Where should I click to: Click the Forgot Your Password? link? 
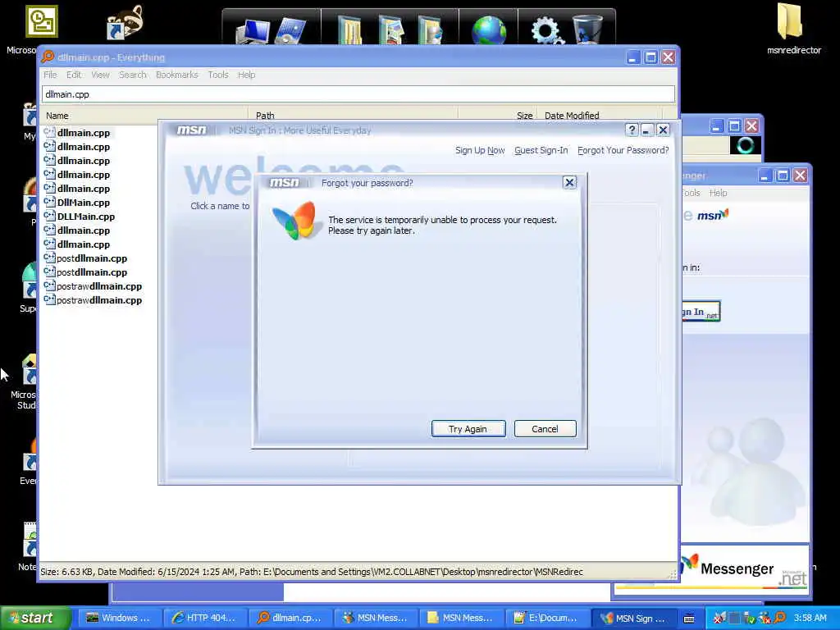(623, 151)
